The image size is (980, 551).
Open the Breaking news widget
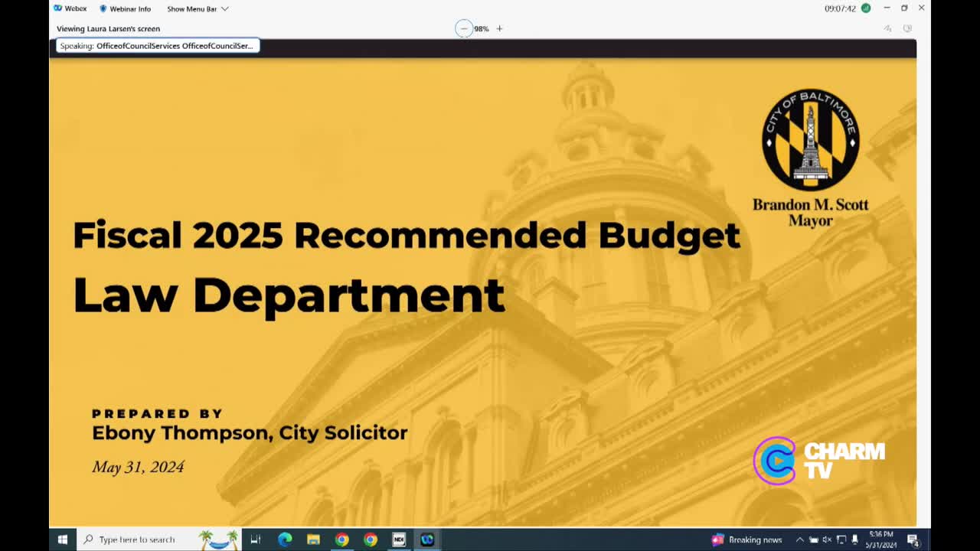pyautogui.click(x=746, y=540)
